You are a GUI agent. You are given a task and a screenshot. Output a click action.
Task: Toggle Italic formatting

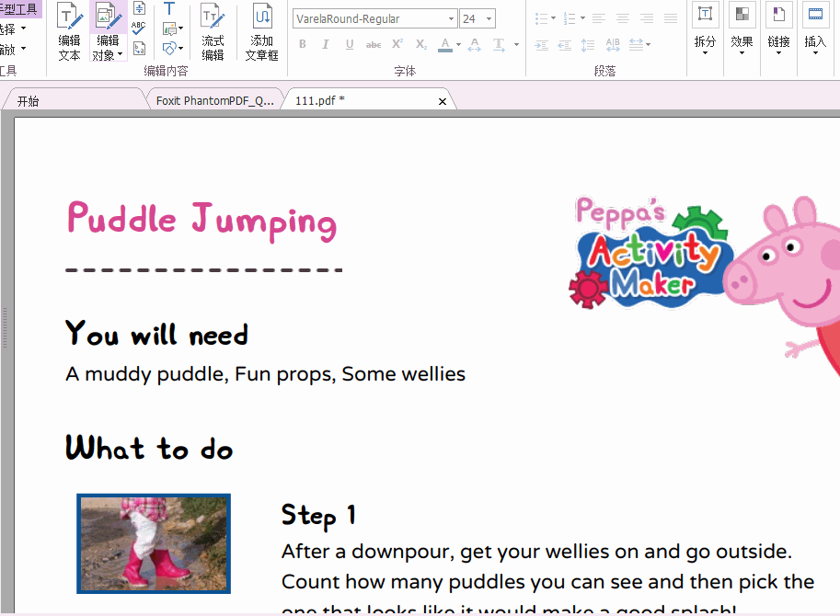pyautogui.click(x=325, y=44)
